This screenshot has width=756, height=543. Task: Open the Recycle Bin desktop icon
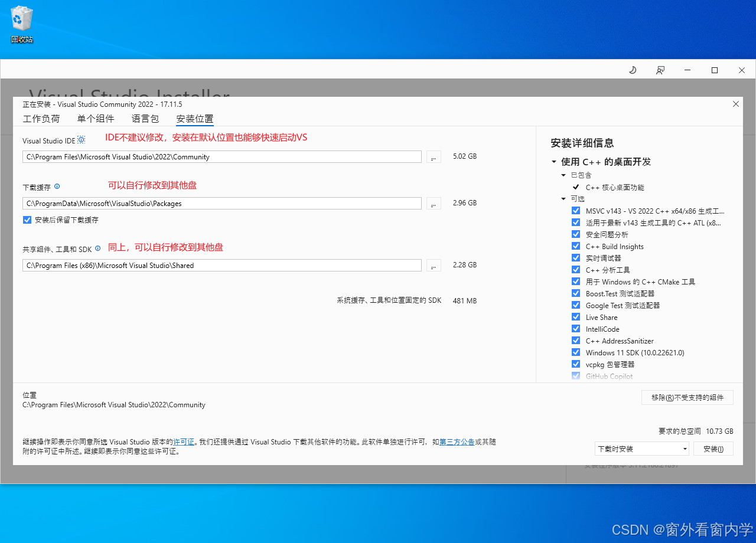click(x=22, y=25)
